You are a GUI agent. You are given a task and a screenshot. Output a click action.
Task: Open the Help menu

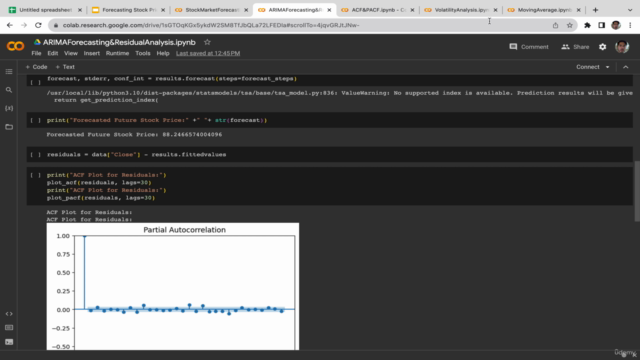click(x=163, y=53)
